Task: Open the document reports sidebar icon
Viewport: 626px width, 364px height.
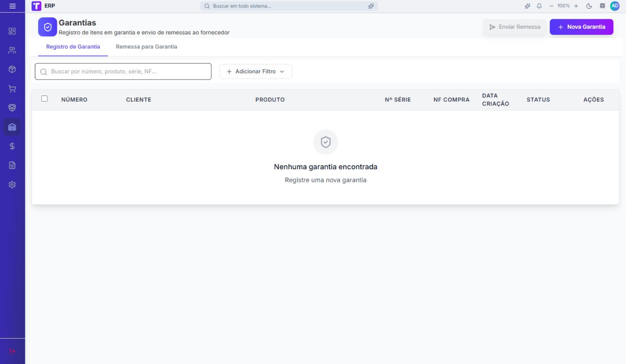Action: (12, 166)
